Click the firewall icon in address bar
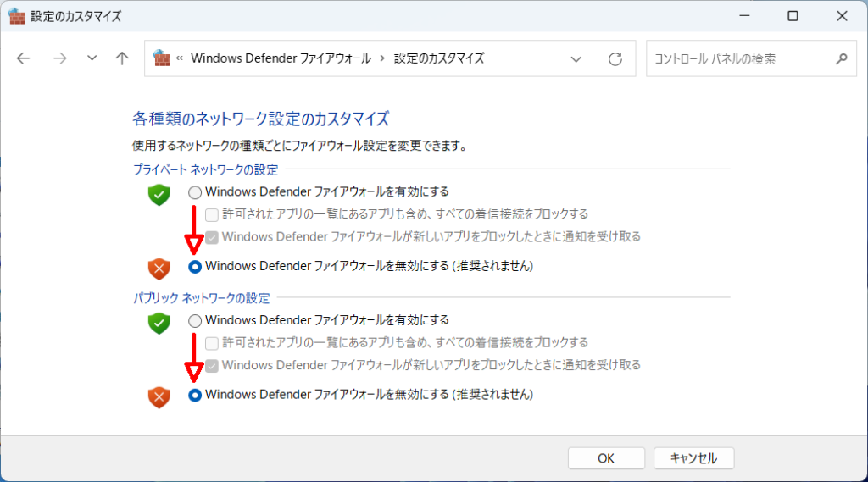 [162, 58]
